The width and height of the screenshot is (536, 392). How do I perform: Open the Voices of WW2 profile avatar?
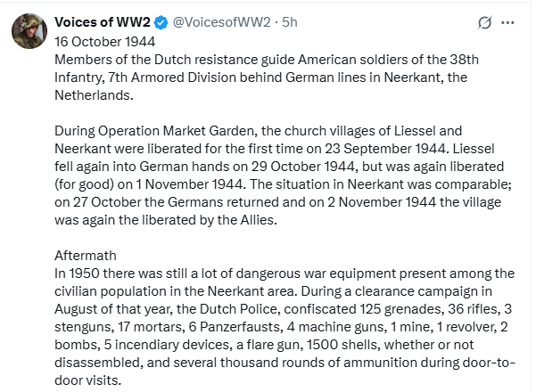(x=29, y=30)
